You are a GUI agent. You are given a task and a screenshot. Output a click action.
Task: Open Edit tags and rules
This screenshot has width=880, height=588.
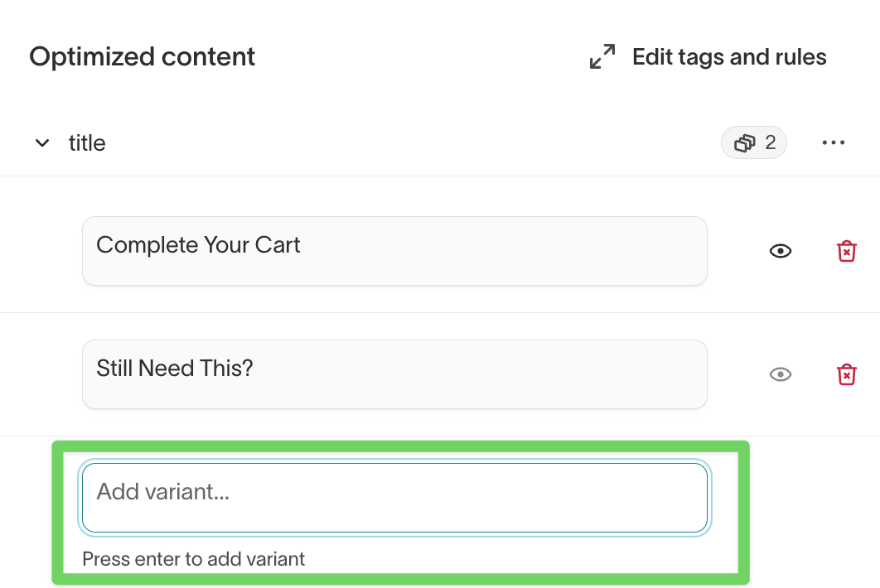[728, 57]
